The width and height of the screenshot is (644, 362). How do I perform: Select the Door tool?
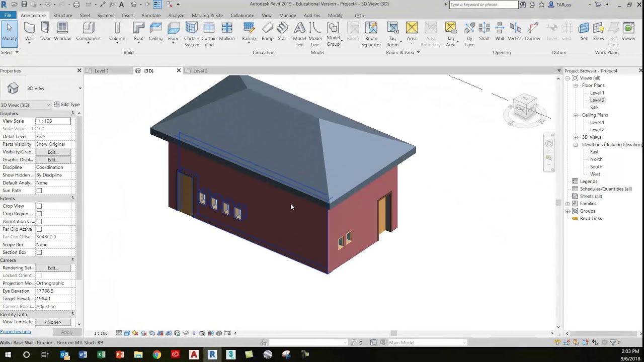(x=45, y=31)
